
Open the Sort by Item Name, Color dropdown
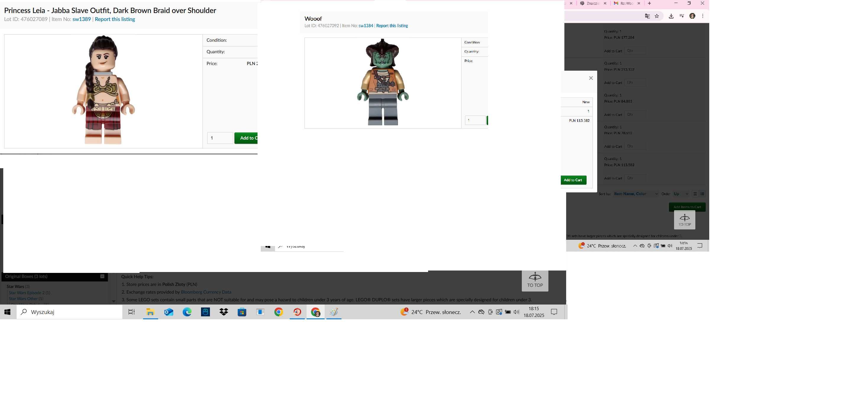[x=636, y=194]
